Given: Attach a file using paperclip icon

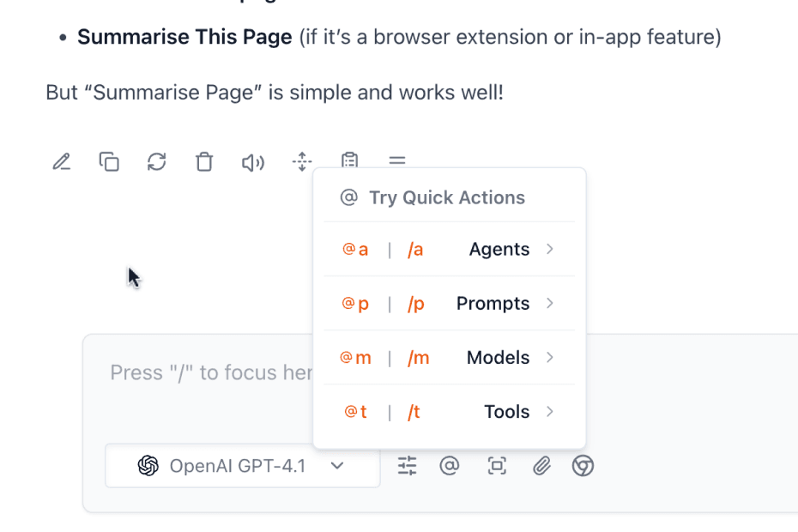Looking at the screenshot, I should tap(541, 466).
